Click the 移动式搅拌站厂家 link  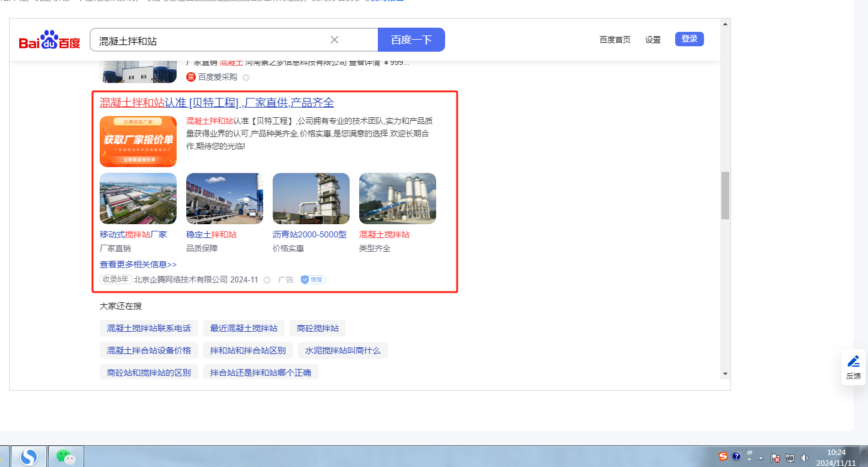pos(133,234)
